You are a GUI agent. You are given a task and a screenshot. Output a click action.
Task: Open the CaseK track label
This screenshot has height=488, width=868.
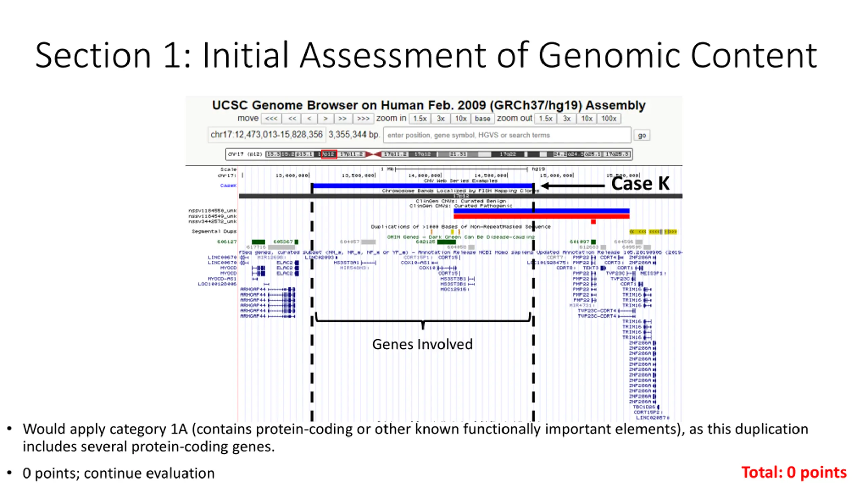tap(228, 186)
